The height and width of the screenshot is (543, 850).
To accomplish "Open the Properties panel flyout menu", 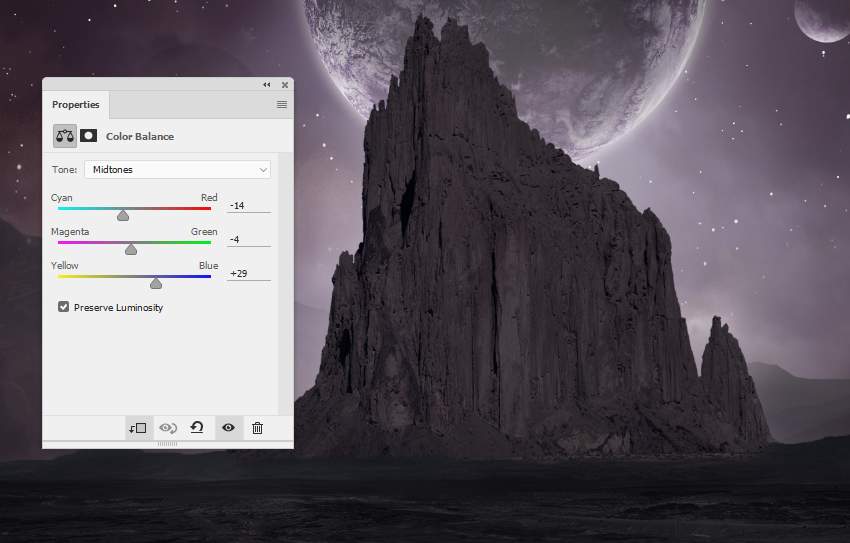I will 282,105.
